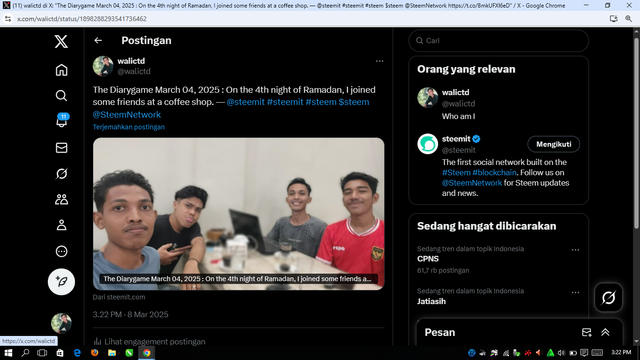Open Microsoft Edge from taskbar
Image resolution: width=640 pixels, height=360 pixels.
tap(77, 353)
